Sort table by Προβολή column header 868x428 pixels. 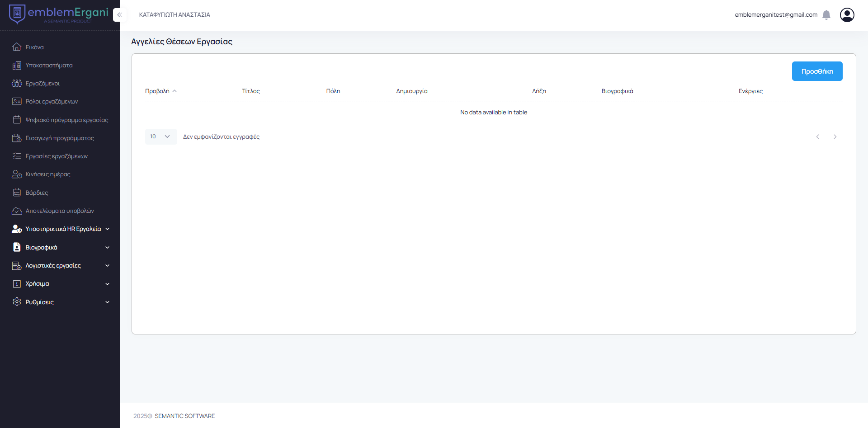tap(157, 91)
